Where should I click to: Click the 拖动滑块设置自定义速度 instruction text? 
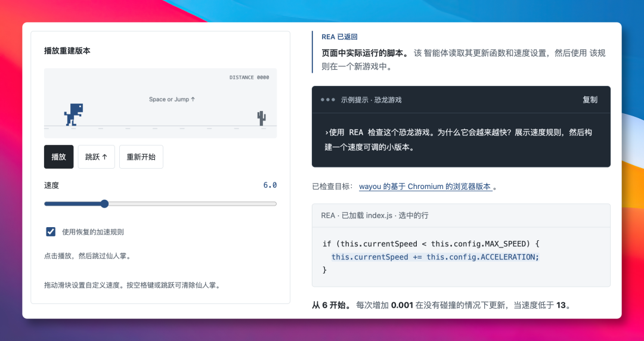(x=132, y=285)
